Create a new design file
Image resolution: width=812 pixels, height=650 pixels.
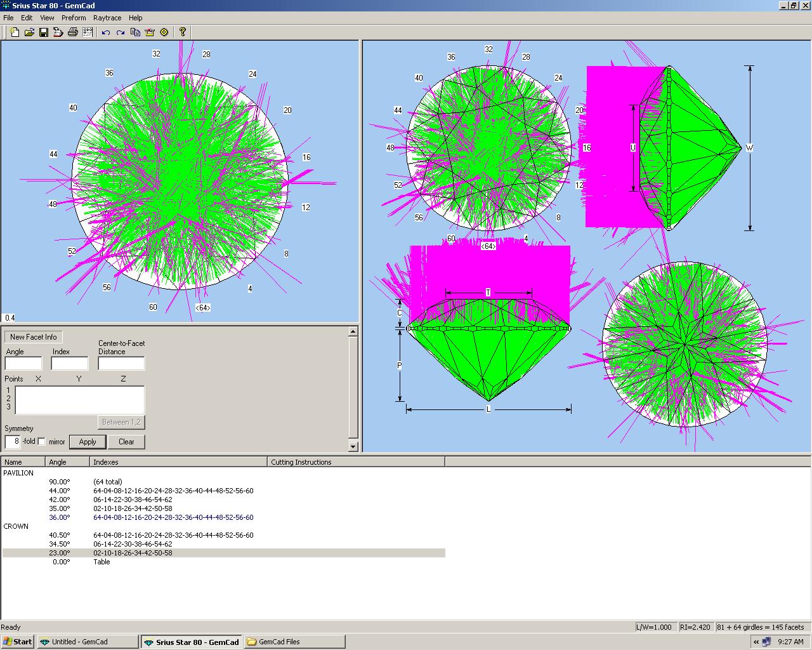point(14,32)
